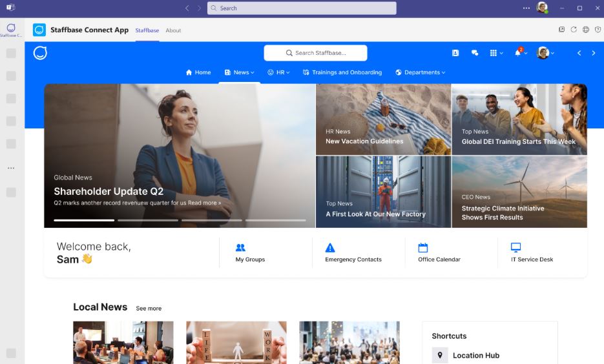
Task: Open the employee directory icon
Action: 455,53
